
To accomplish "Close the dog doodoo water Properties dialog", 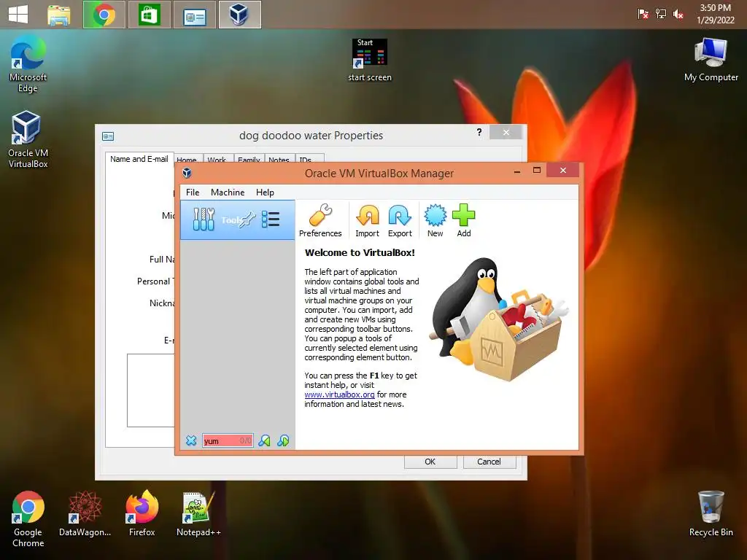I will [x=506, y=133].
